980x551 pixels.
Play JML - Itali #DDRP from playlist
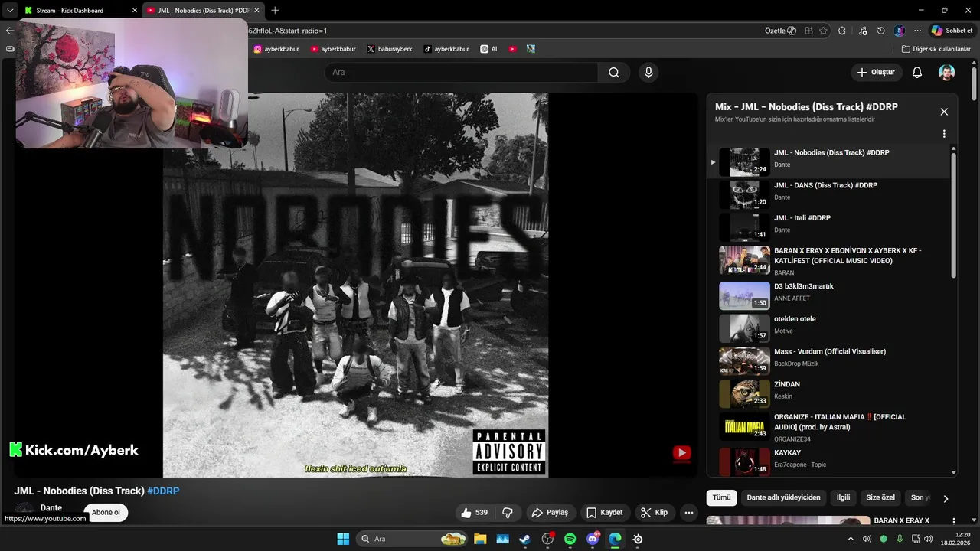point(830,227)
